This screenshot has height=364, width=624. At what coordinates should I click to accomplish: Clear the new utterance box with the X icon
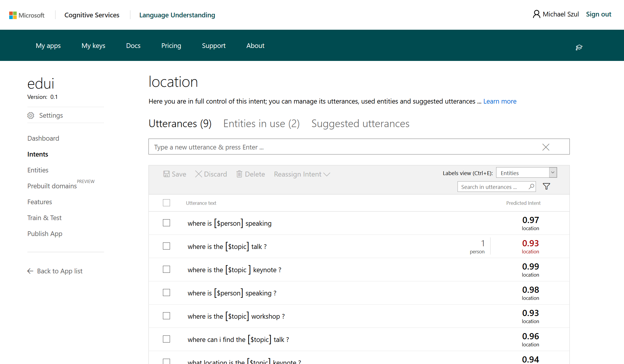pyautogui.click(x=546, y=147)
